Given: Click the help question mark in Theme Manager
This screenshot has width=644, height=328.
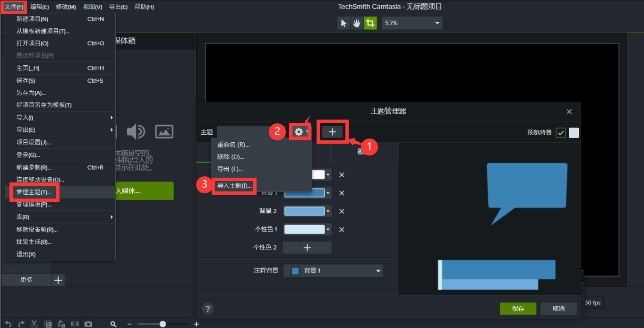Looking at the screenshot, I should tap(208, 309).
